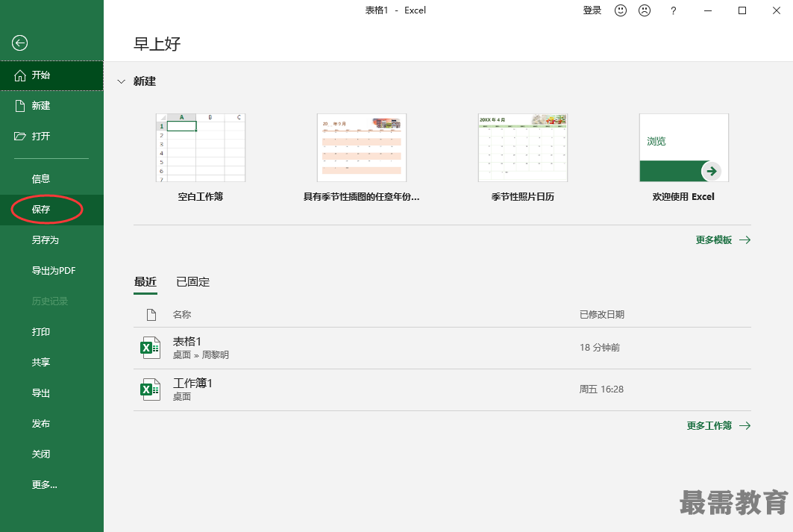
Task: Select 导出为PDF in the sidebar
Action: click(x=51, y=271)
